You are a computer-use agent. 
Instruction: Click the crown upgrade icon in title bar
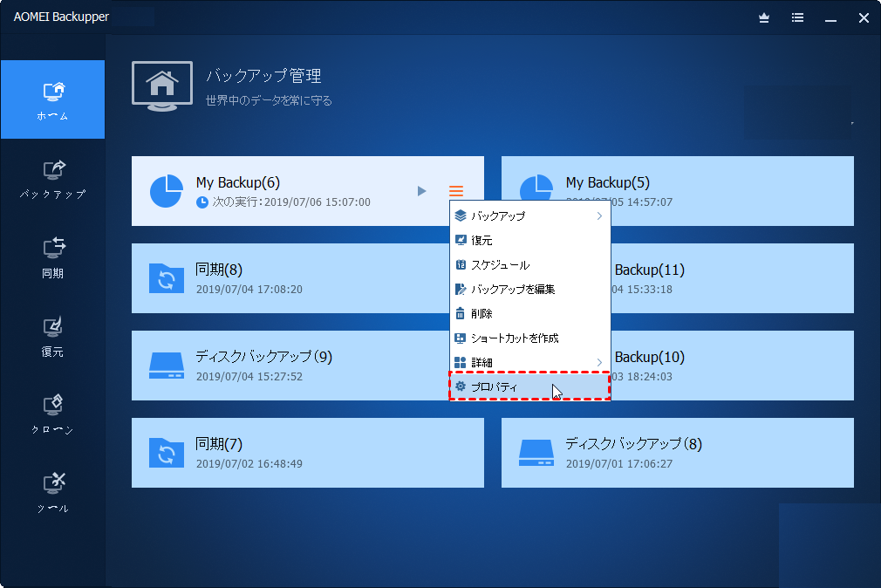pyautogui.click(x=763, y=18)
